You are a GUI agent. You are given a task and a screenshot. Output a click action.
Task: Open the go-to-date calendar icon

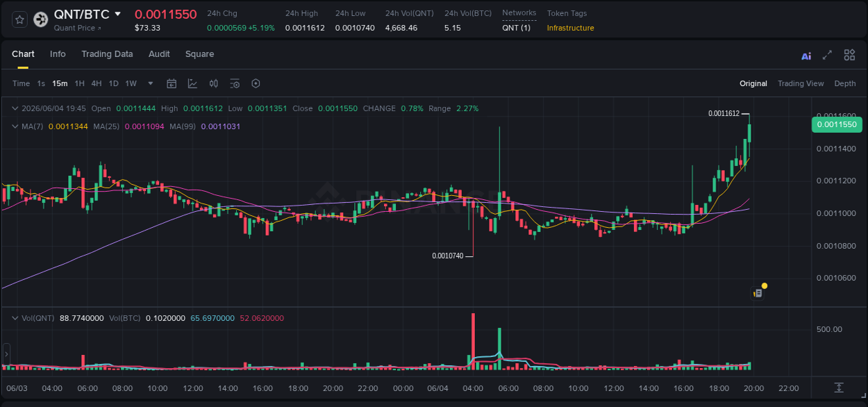[x=172, y=83]
